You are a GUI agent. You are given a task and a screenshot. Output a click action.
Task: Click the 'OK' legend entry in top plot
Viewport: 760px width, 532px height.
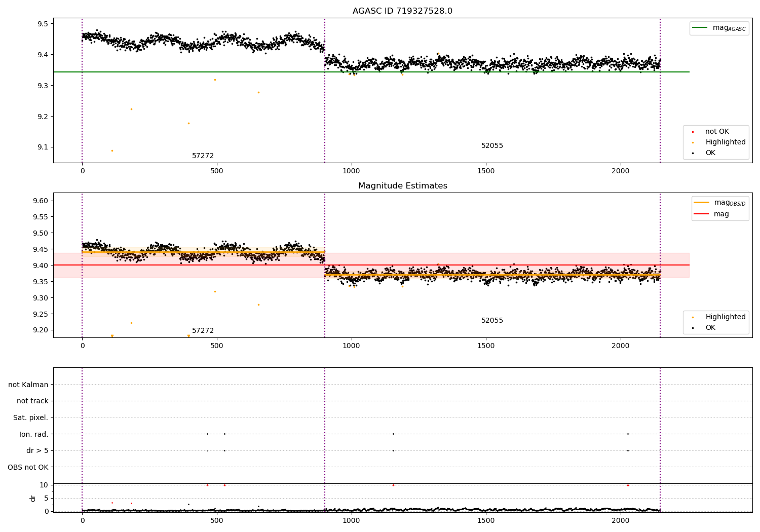(704, 153)
